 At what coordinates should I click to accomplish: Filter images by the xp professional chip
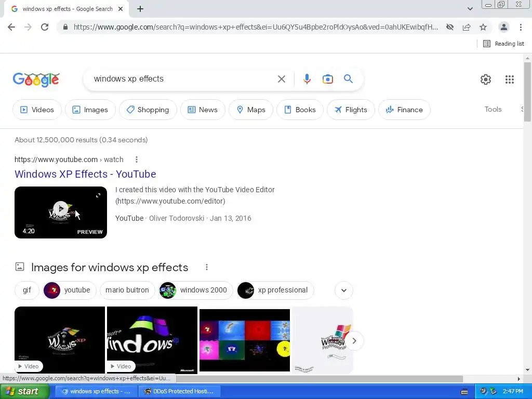tap(275, 290)
